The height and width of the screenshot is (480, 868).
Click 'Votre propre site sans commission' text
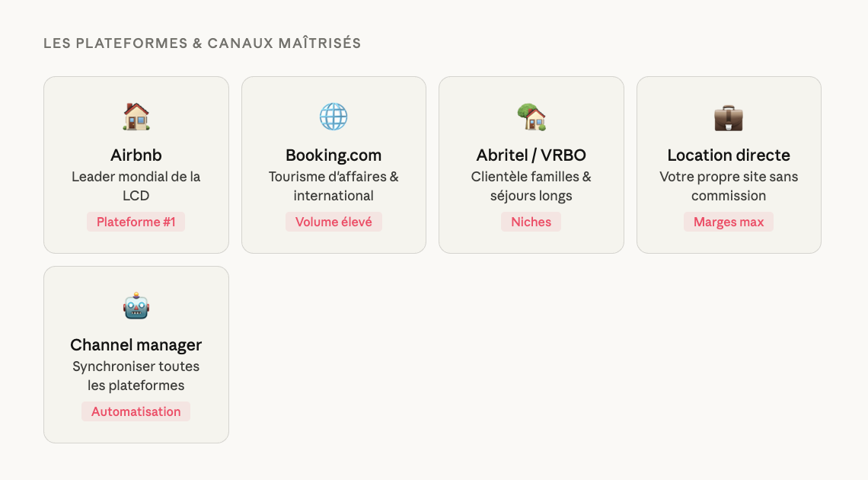click(729, 186)
